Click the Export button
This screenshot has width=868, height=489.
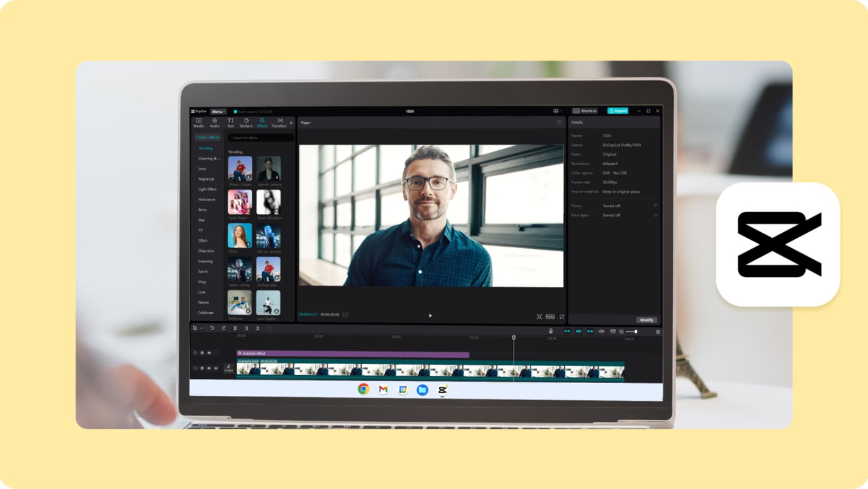coord(617,111)
